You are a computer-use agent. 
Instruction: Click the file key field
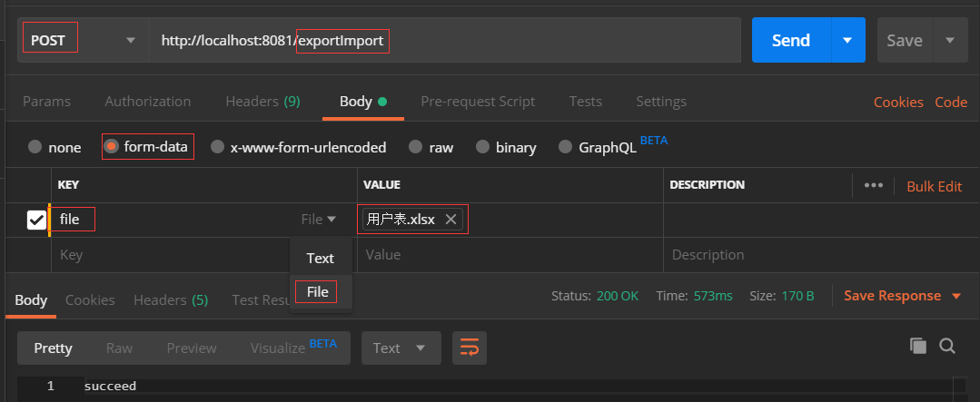(x=169, y=220)
